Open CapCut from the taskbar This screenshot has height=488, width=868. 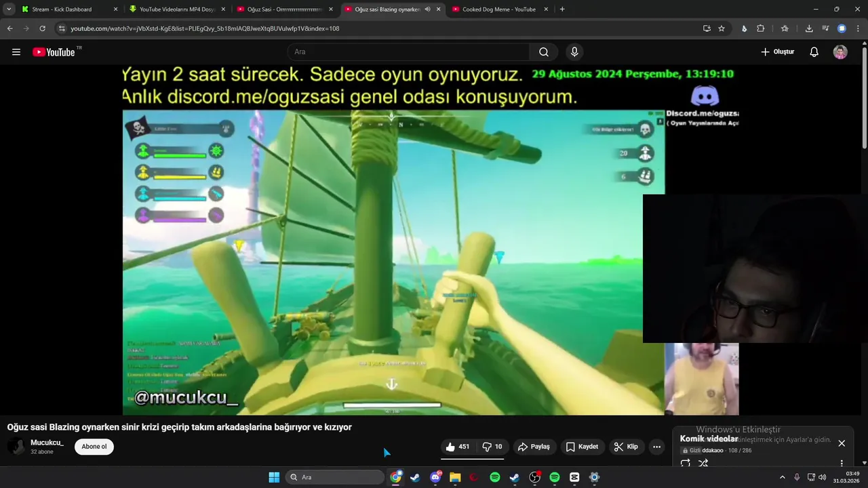click(574, 477)
